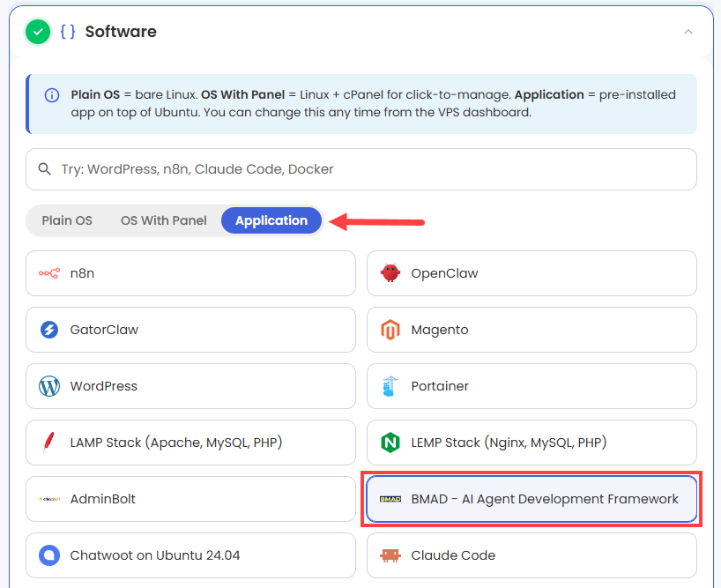Click the AdminBolt logo icon
The image size is (721, 588).
tap(49, 499)
